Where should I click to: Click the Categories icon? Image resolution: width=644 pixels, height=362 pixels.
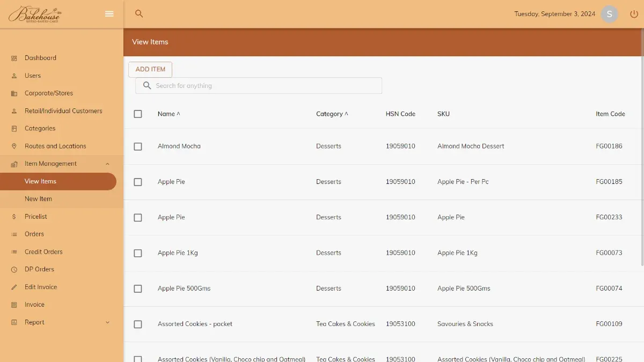[14, 129]
